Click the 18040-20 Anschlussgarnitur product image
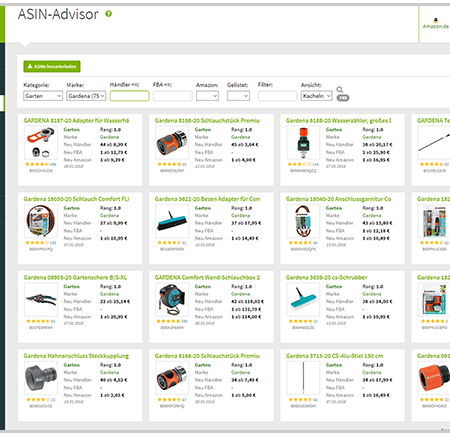The image size is (450, 434). (x=303, y=221)
